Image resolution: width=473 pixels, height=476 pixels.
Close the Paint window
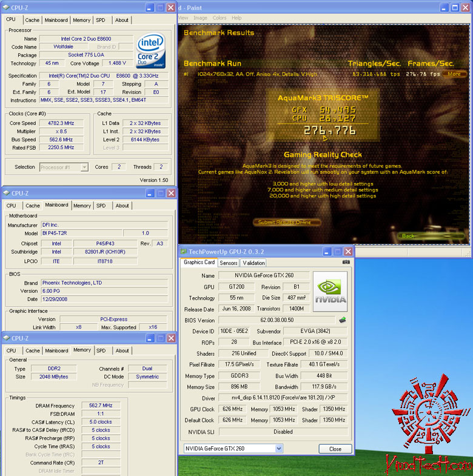click(x=465, y=8)
